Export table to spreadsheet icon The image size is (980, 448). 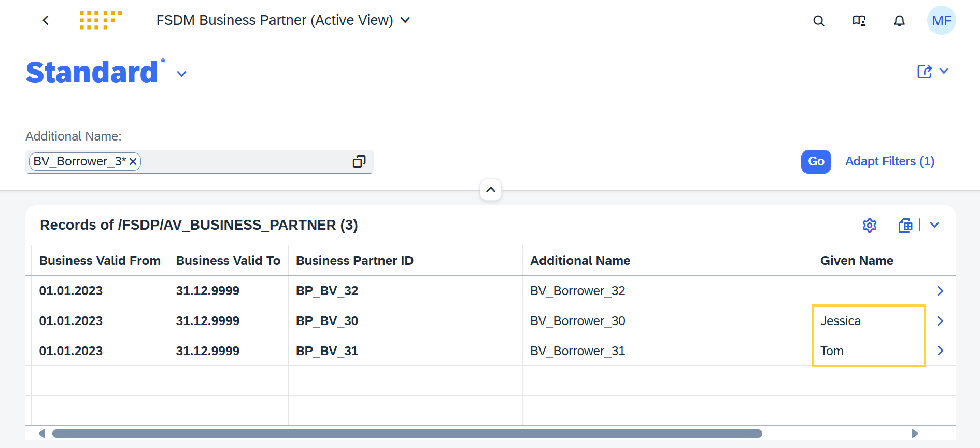pos(905,226)
